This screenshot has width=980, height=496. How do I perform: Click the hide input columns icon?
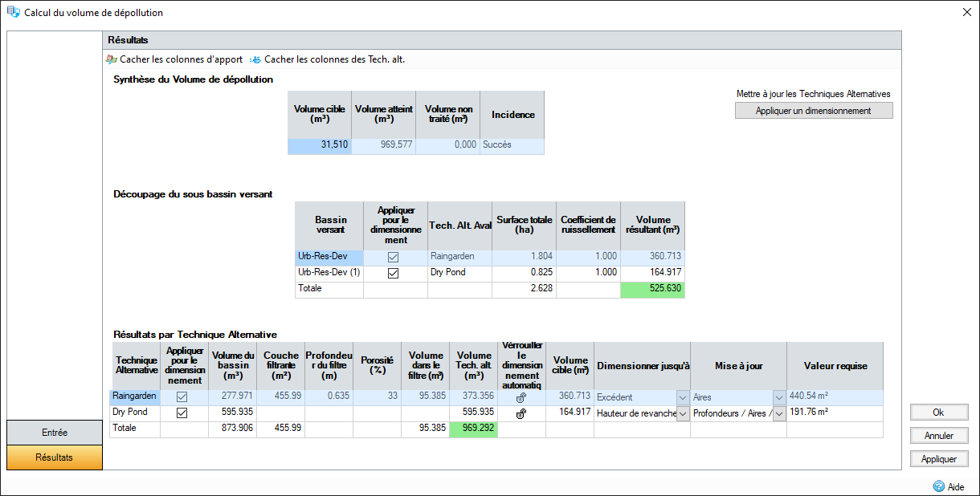point(112,59)
